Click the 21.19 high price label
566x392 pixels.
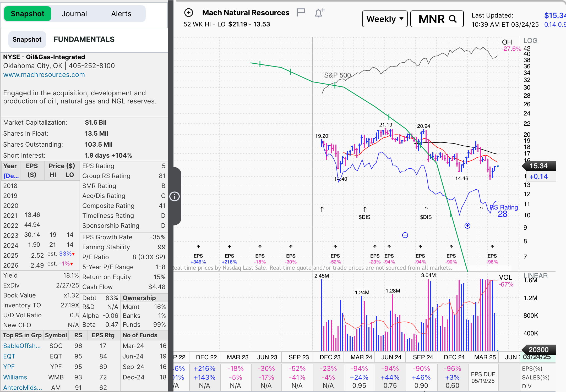(x=386, y=125)
